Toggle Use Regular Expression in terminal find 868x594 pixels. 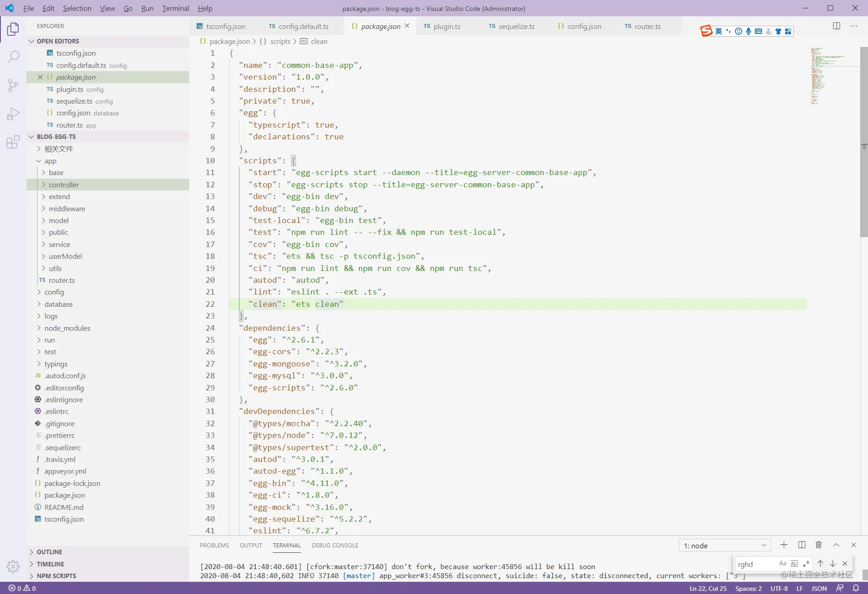click(806, 564)
